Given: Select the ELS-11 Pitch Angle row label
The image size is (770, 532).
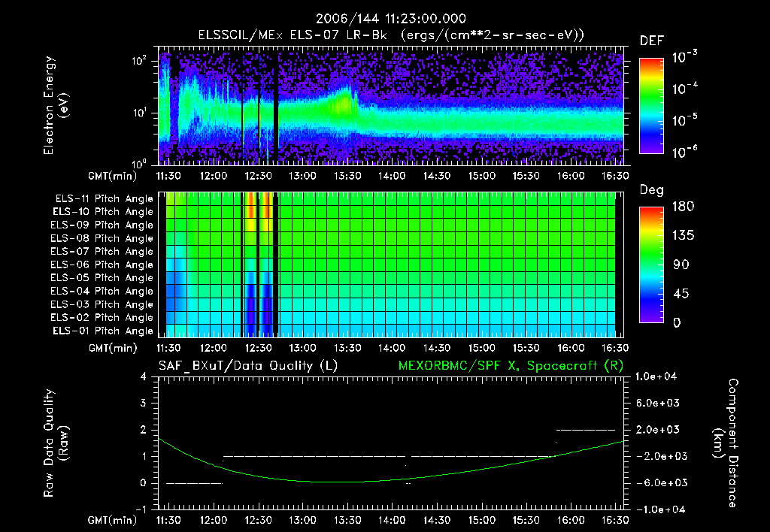Looking at the screenshot, I should coord(104,199).
